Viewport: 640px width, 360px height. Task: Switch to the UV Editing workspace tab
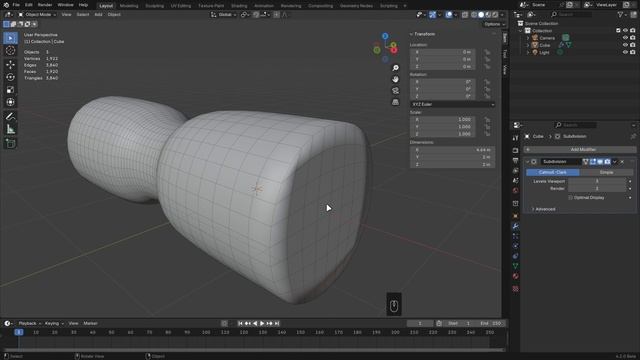(180, 6)
